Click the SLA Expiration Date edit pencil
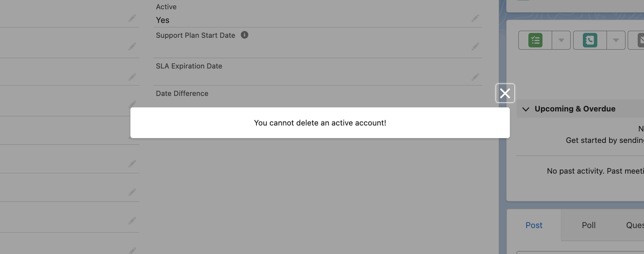The width and height of the screenshot is (644, 254). [x=475, y=77]
